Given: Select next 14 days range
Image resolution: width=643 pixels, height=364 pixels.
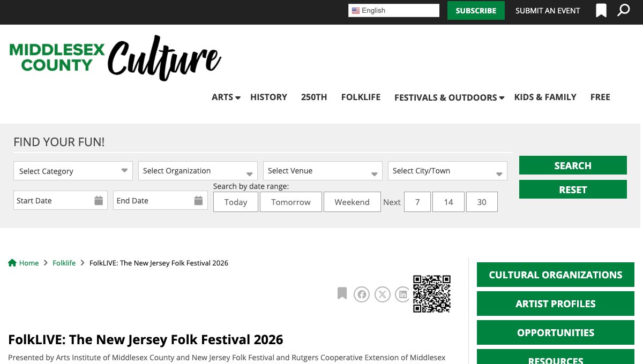Looking at the screenshot, I should [448, 202].
